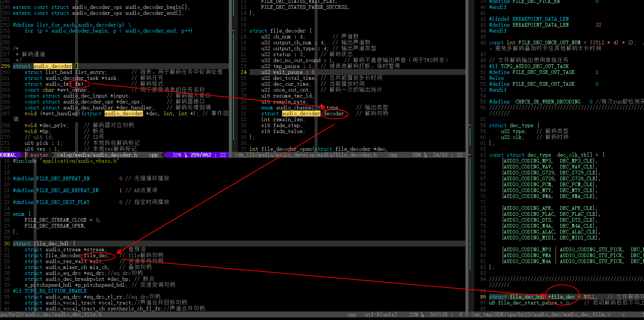
Task: Click the 'struct audio_mixer_ch mix_ch' line
Action: (67, 267)
